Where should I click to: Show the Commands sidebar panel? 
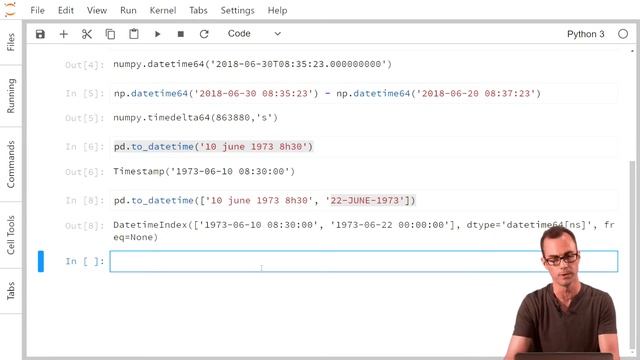click(11, 164)
